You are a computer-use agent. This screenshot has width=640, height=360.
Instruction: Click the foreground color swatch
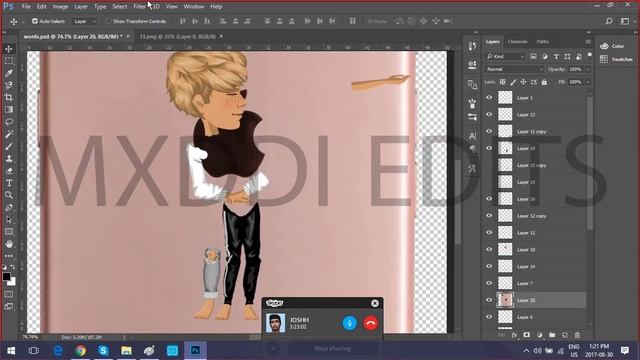click(x=6, y=276)
